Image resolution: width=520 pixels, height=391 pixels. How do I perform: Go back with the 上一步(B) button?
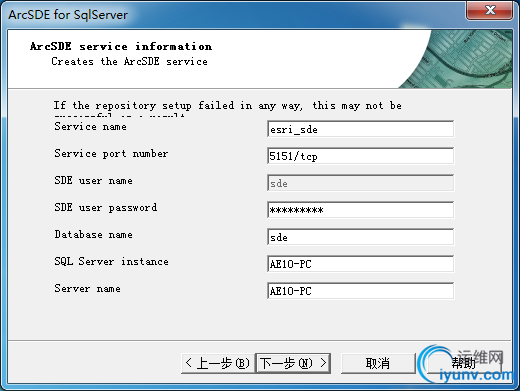coord(218,363)
